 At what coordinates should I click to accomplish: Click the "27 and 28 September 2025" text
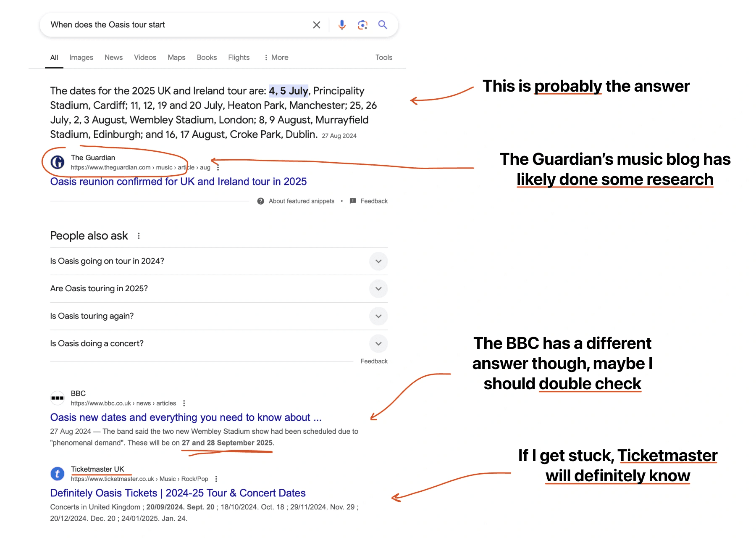point(227,443)
